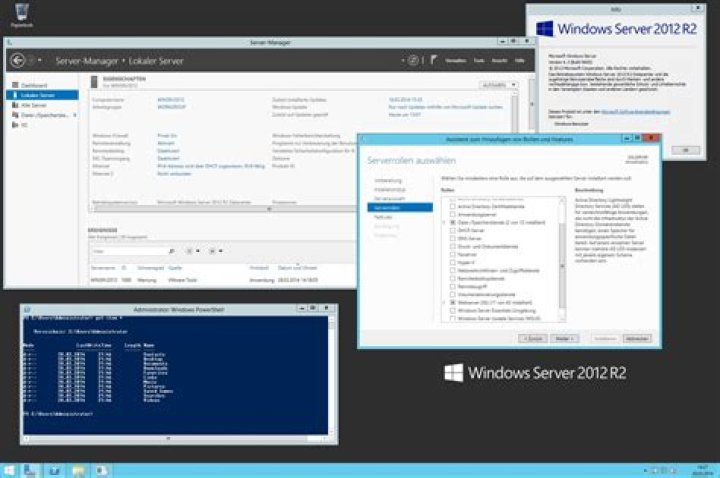Image resolution: width=720 pixels, height=478 pixels.
Task: Check the Remotedesktopdienste role
Action: (452, 279)
